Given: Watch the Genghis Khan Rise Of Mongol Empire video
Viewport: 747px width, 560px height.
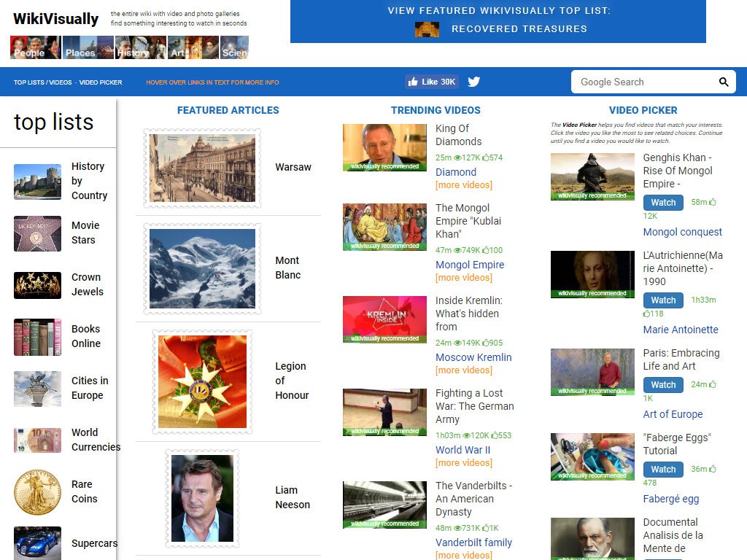Looking at the screenshot, I should pos(663,203).
